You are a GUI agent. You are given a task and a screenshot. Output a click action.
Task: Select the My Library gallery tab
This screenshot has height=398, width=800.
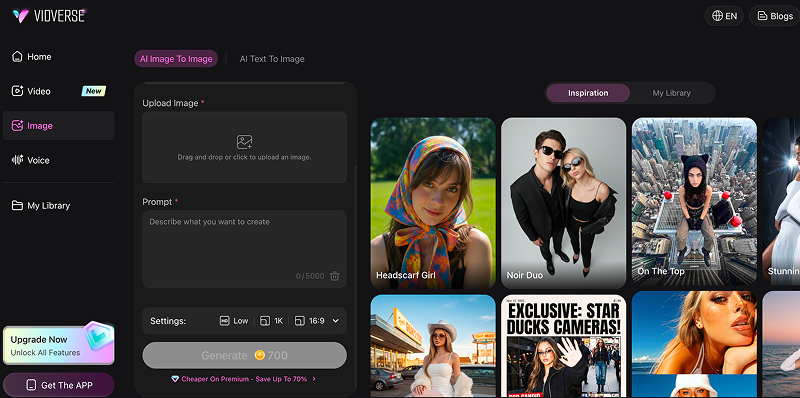[671, 93]
